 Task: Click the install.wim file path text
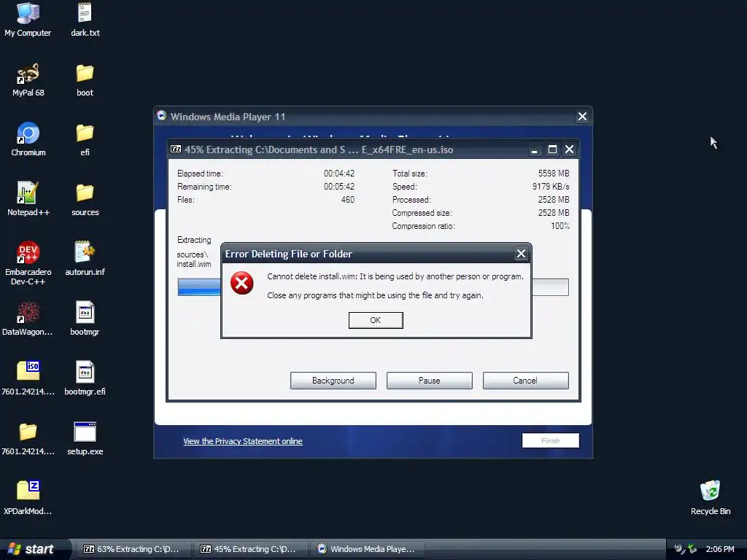click(x=194, y=259)
